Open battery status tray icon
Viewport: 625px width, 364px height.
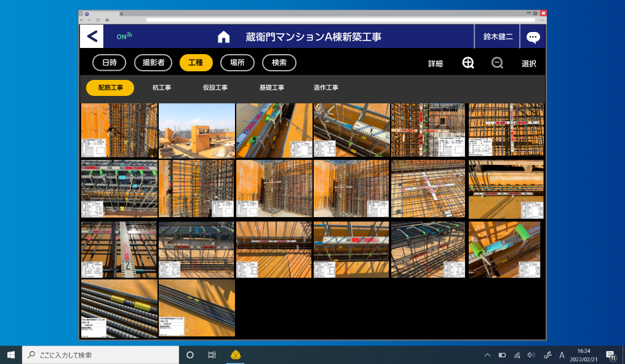point(502,355)
